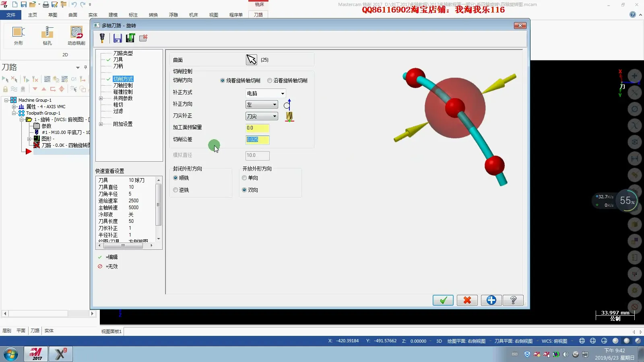Click the red X cancel button

coord(467,300)
